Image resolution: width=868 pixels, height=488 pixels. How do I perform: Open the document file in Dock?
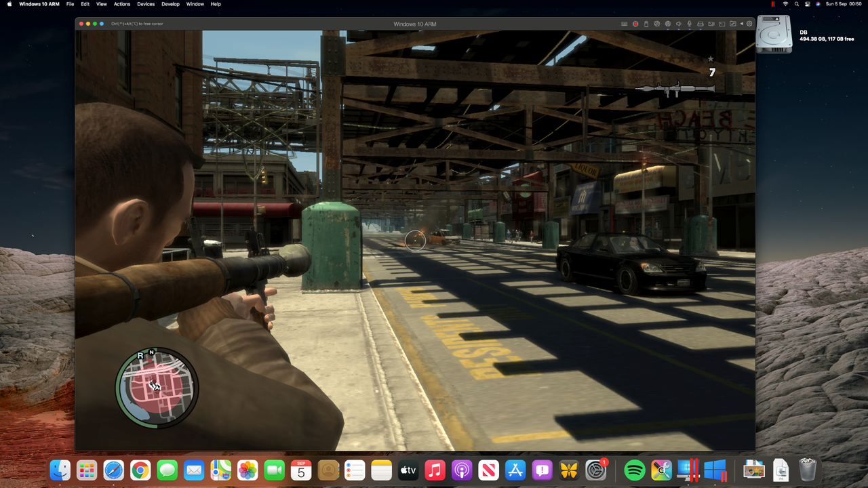pos(781,470)
